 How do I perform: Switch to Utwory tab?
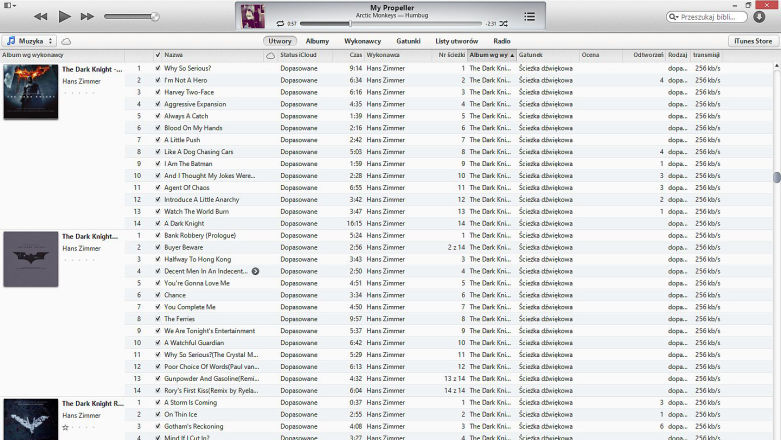[279, 41]
